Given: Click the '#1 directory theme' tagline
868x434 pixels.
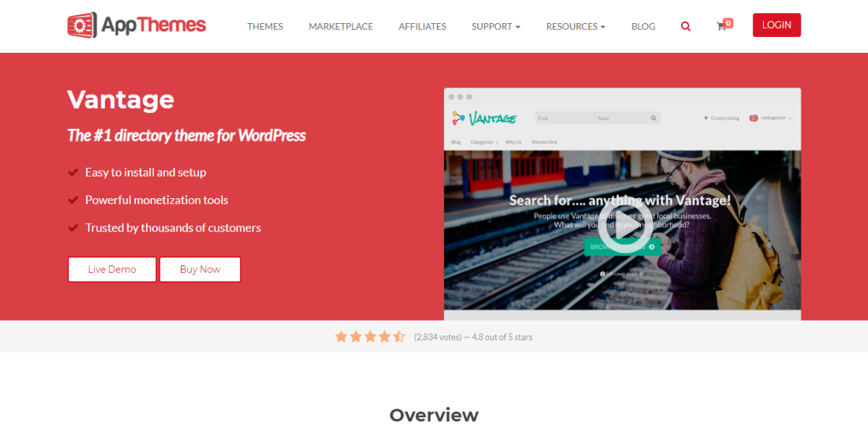Looking at the screenshot, I should (x=187, y=135).
